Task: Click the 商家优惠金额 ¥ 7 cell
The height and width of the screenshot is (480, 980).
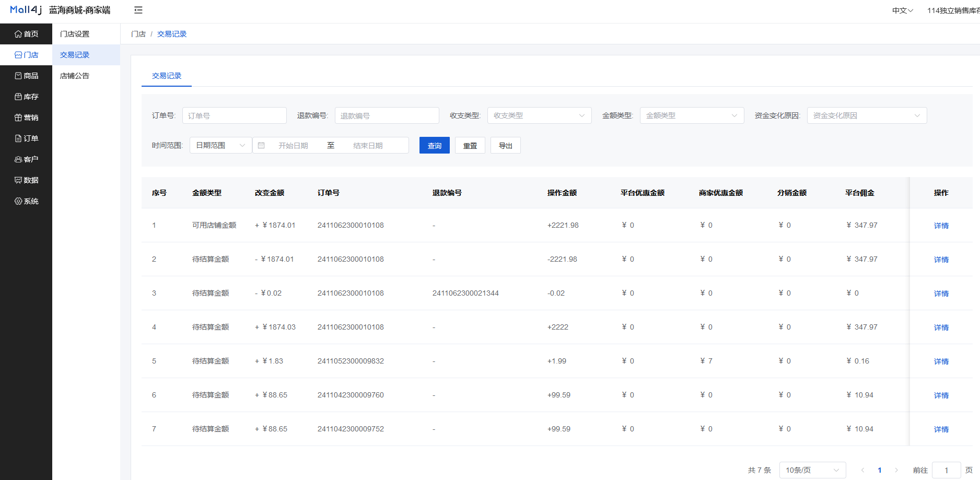Action: pos(706,361)
